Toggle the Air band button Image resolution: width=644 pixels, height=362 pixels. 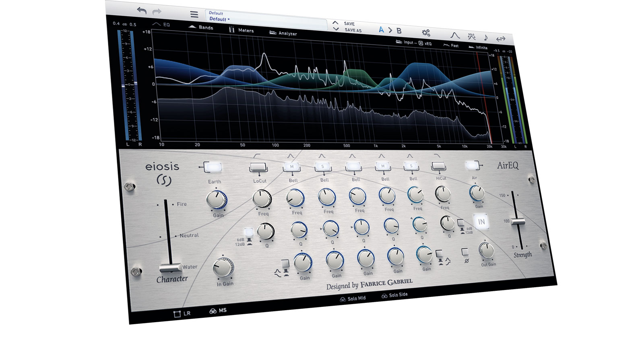point(472,165)
